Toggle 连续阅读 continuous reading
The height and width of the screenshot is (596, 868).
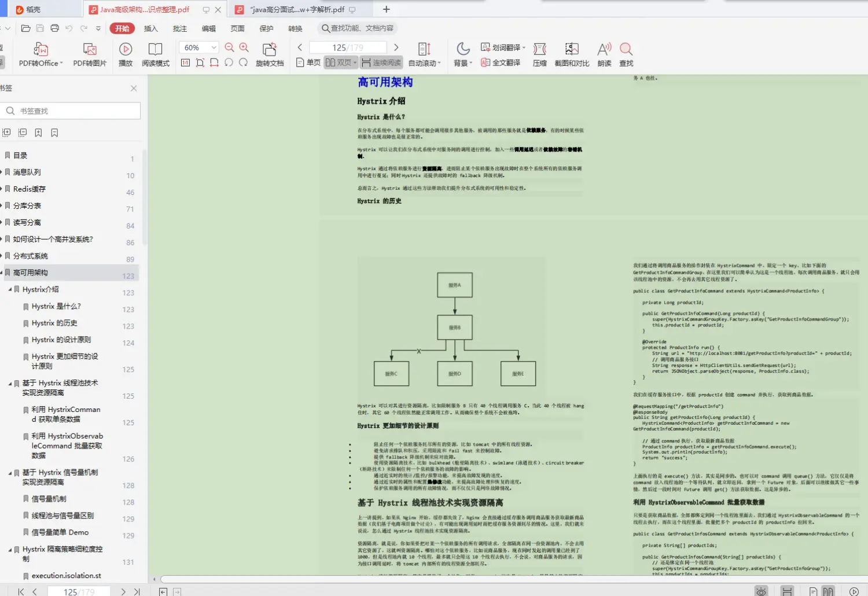(381, 62)
